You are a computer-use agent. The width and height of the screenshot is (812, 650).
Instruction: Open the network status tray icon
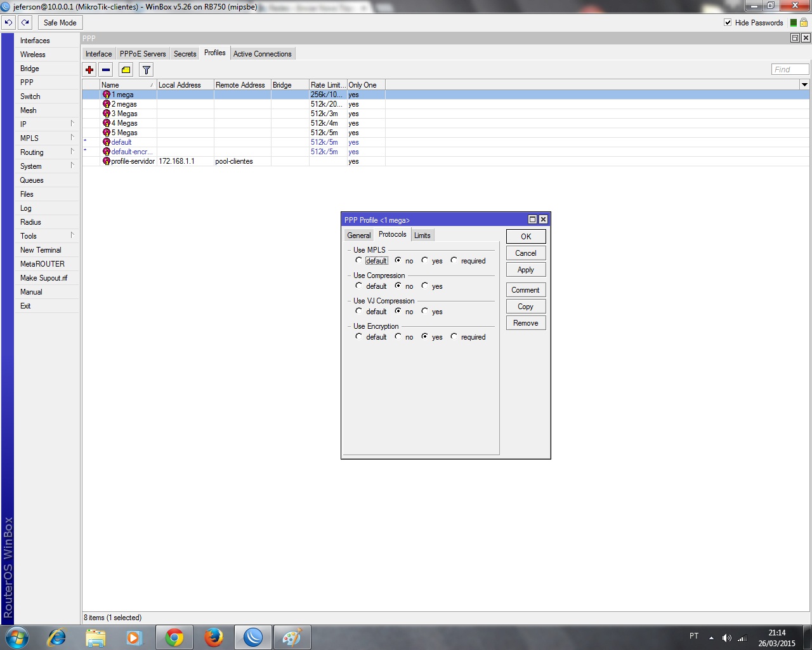click(742, 638)
